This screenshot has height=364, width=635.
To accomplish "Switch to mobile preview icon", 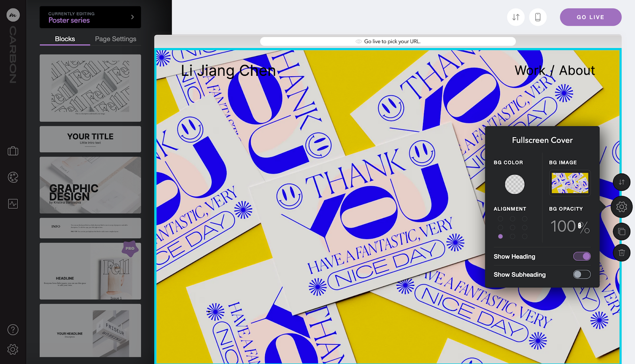I will tap(538, 17).
